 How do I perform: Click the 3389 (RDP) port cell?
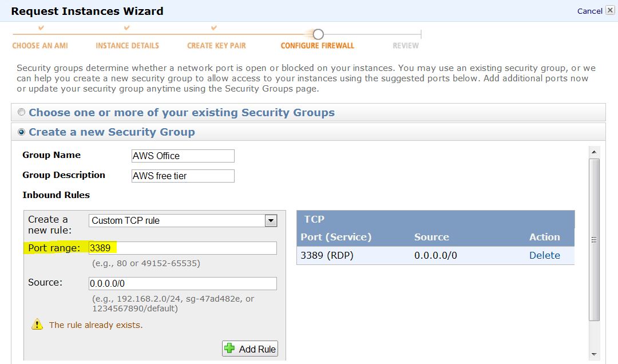click(327, 256)
